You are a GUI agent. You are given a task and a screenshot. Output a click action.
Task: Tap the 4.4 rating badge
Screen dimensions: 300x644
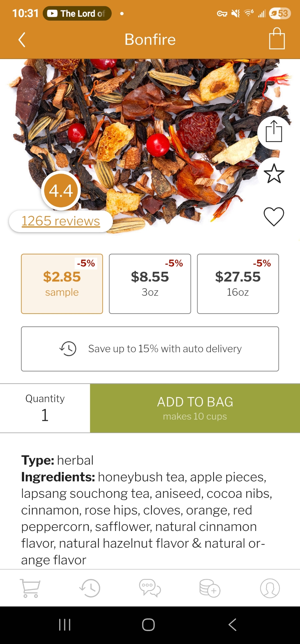tap(61, 191)
